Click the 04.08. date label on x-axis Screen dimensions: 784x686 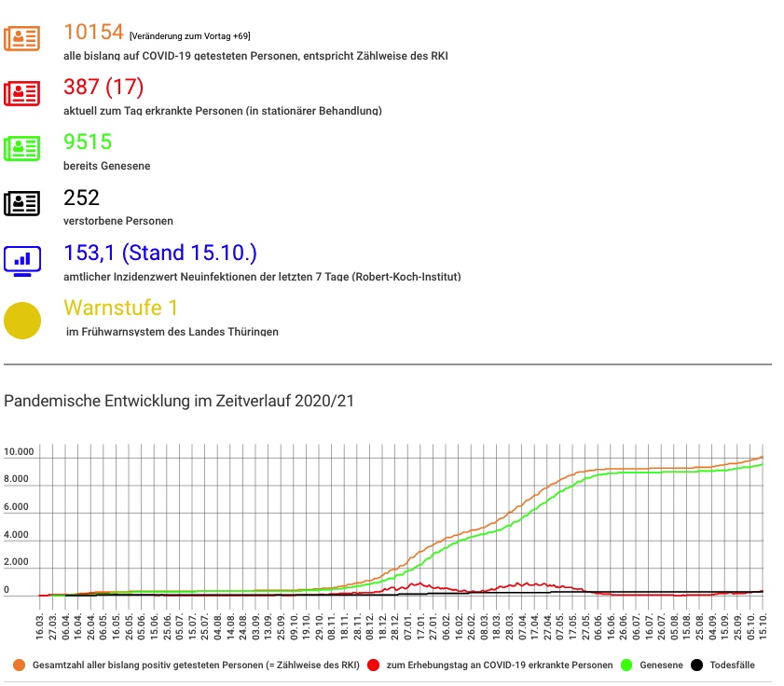tap(217, 627)
